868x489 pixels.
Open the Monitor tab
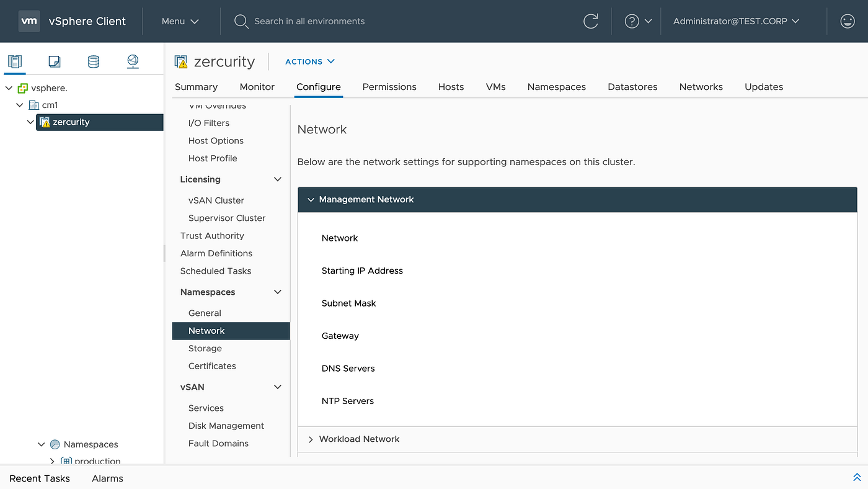click(257, 87)
